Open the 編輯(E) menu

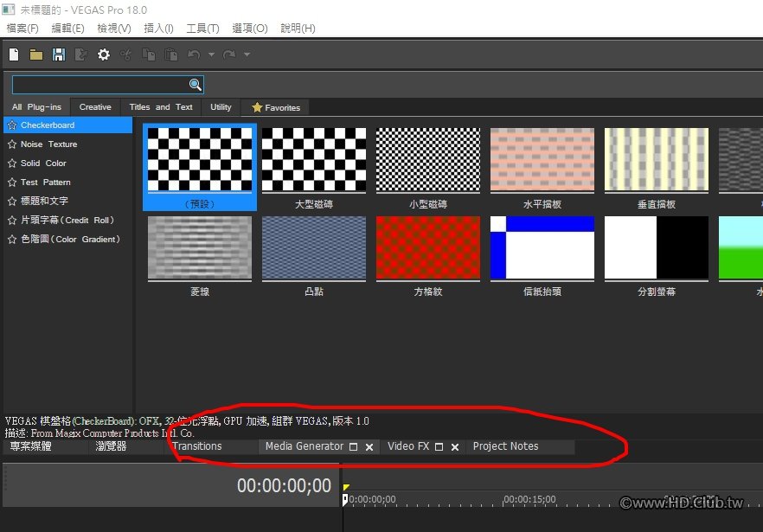point(67,29)
